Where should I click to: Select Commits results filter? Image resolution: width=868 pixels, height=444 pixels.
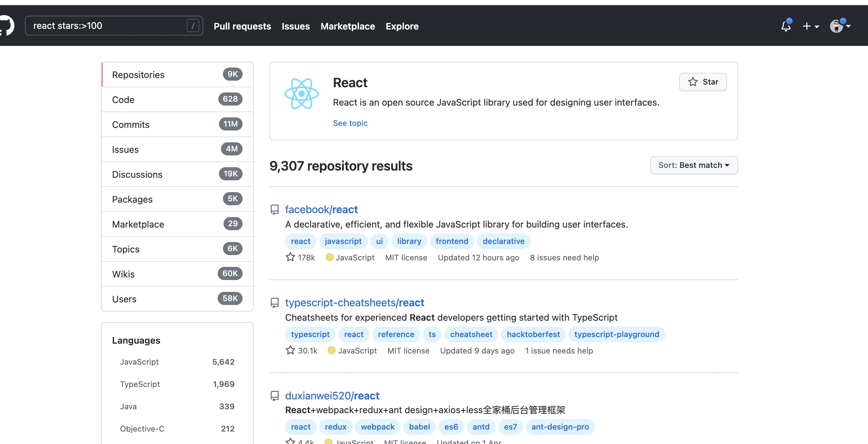coord(177,124)
